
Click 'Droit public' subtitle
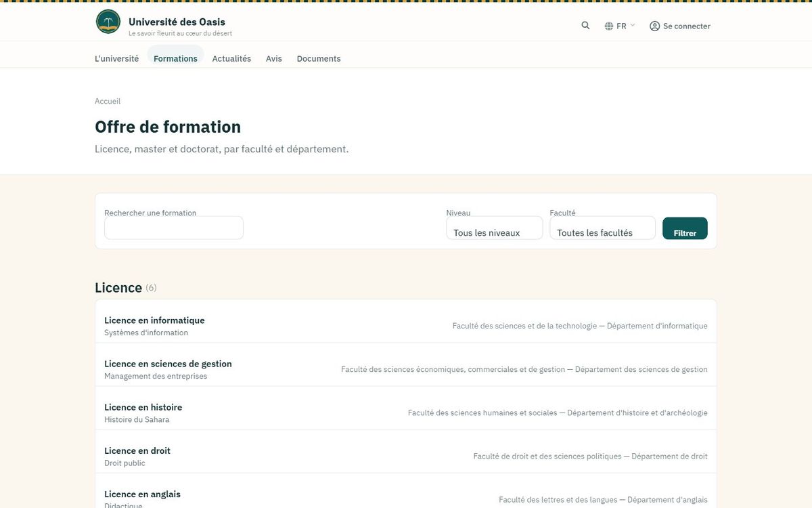(x=125, y=463)
